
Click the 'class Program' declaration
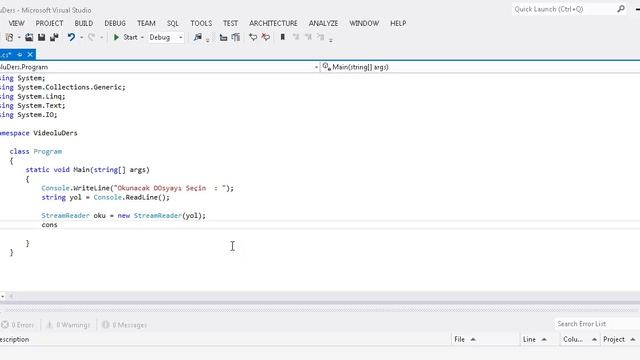(36, 151)
